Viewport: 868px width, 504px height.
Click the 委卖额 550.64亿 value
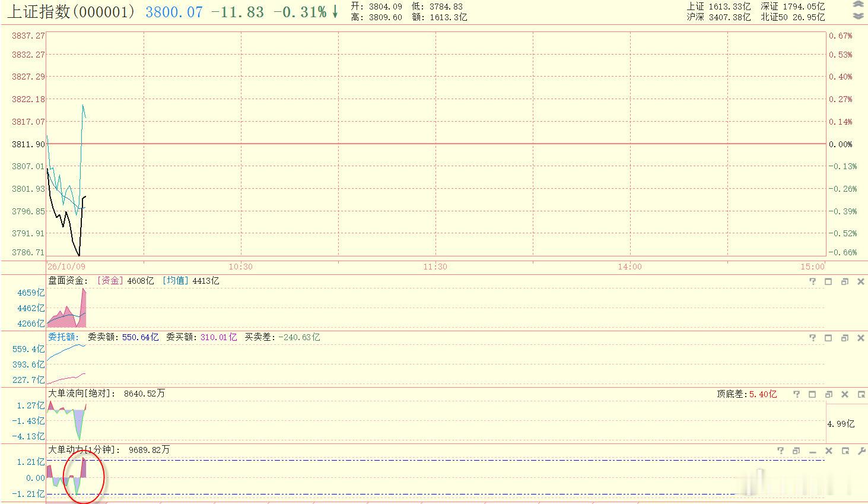[x=123, y=337]
